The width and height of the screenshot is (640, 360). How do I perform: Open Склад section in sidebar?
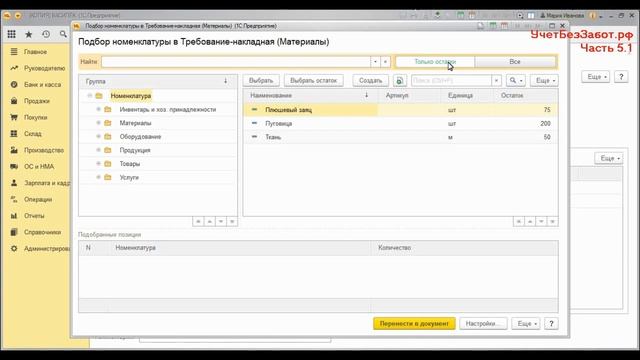point(33,133)
